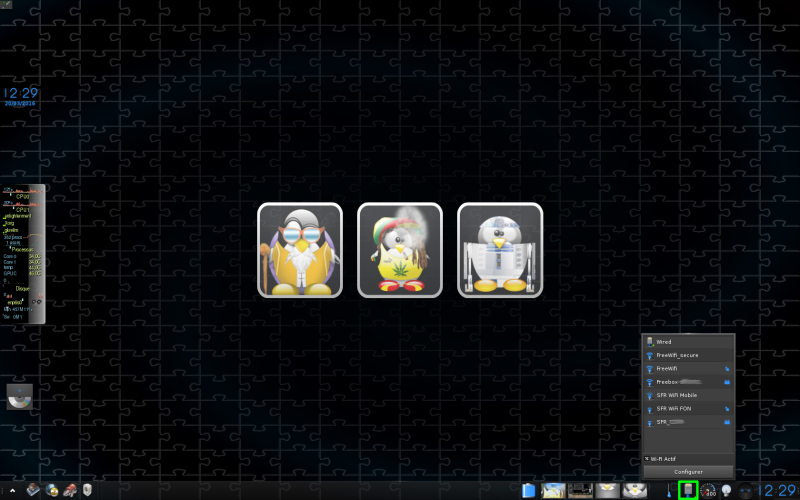Switch to the first pager desktop thumbnail

coord(553,491)
